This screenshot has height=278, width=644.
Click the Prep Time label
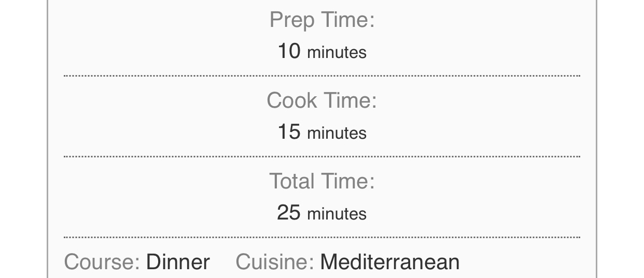321,20
